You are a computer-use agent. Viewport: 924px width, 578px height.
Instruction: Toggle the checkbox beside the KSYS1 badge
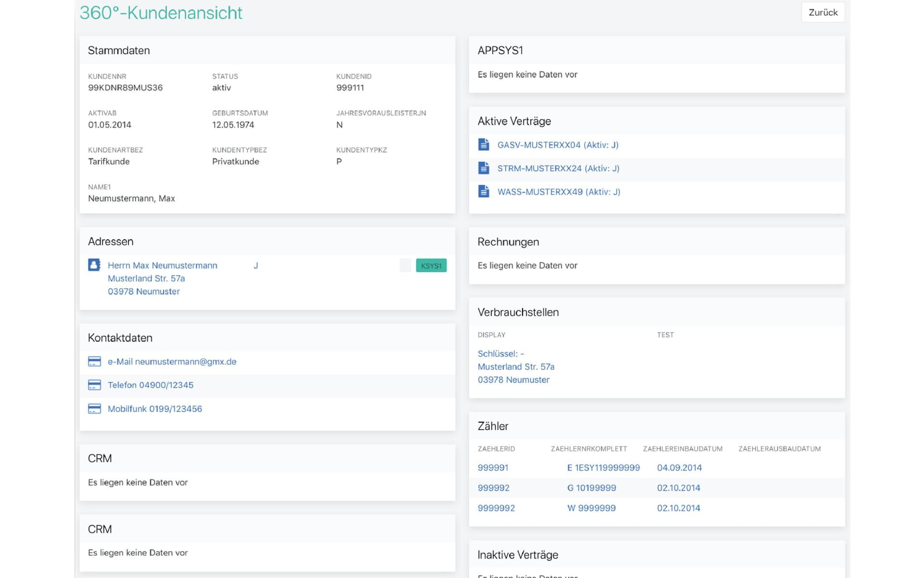405,265
